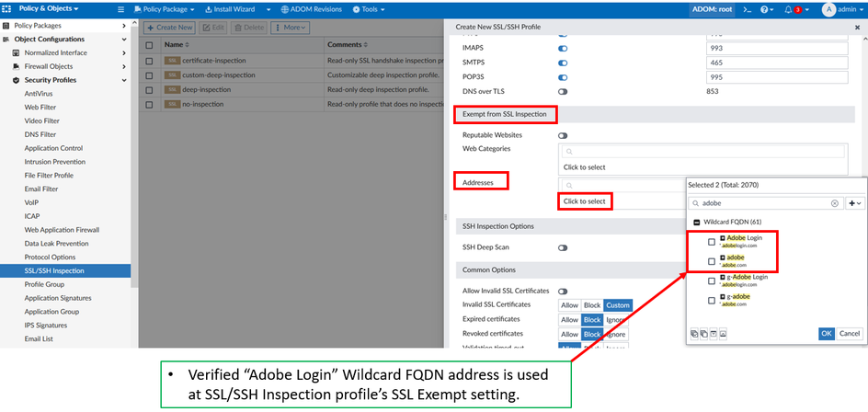The width and height of the screenshot is (868, 412).
Task: Sort table by Comments column arrows
Action: 365,45
